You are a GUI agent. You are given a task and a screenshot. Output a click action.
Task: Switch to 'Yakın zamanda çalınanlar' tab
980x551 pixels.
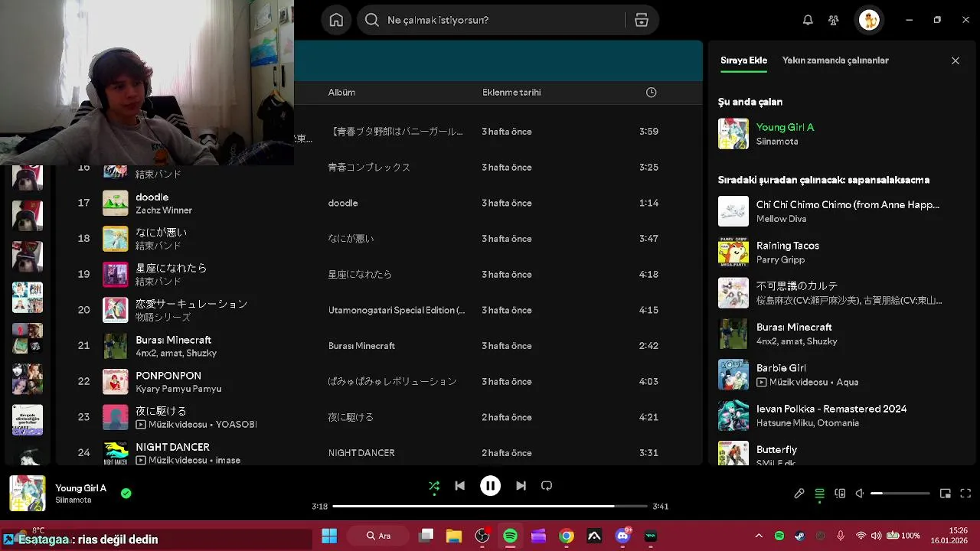point(835,60)
